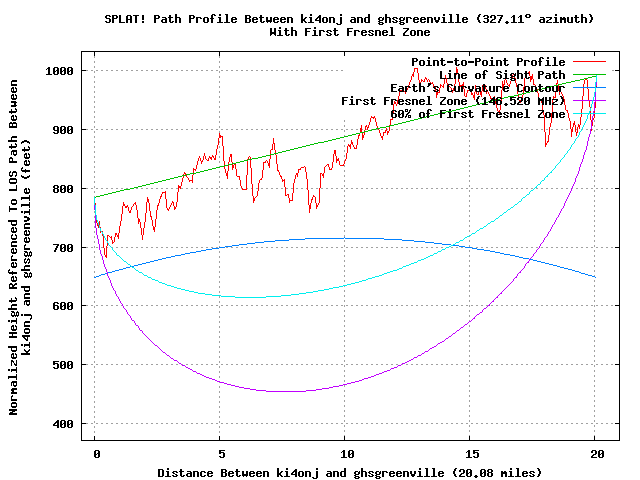Click Earth's Curvature Contour legend text
The image size is (640, 480).
[477, 88]
